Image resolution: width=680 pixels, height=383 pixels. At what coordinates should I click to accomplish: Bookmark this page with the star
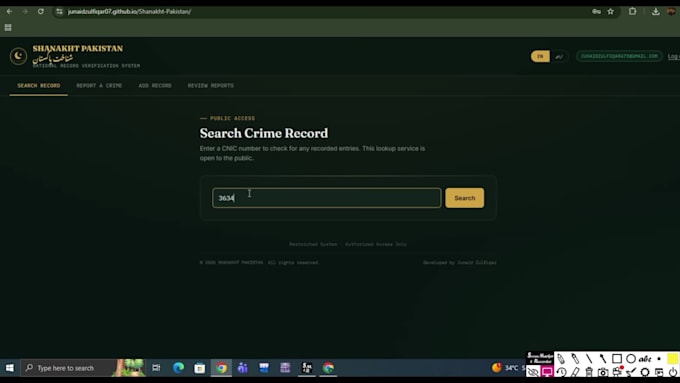click(x=611, y=11)
